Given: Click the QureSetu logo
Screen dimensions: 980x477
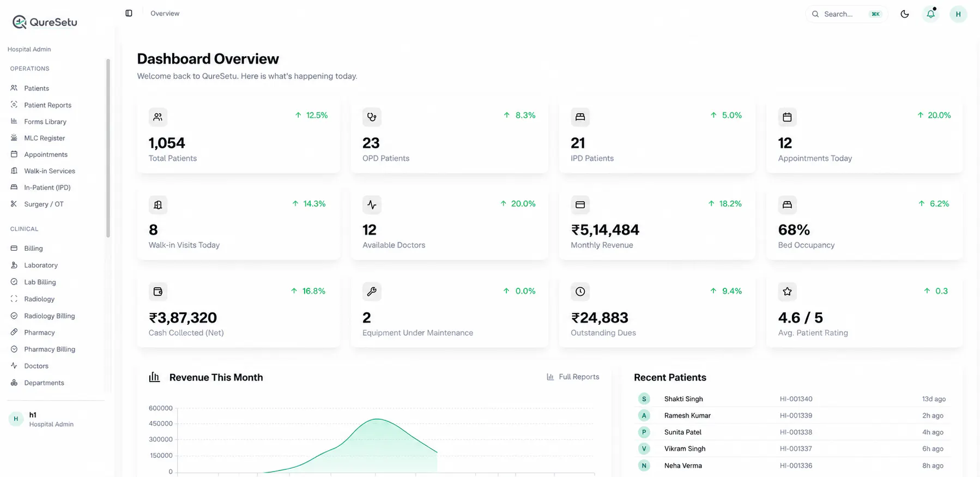Looking at the screenshot, I should (45, 22).
